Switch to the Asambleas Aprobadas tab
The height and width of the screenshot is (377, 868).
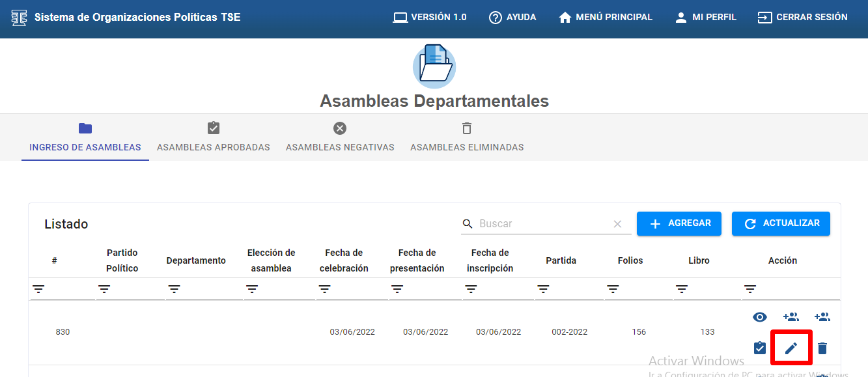click(214, 138)
